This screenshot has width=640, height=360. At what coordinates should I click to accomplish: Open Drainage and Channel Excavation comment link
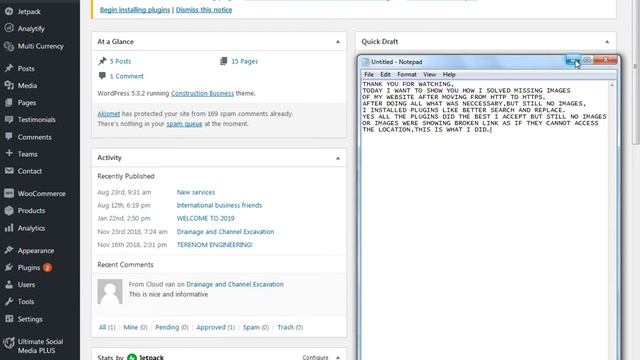click(235, 284)
